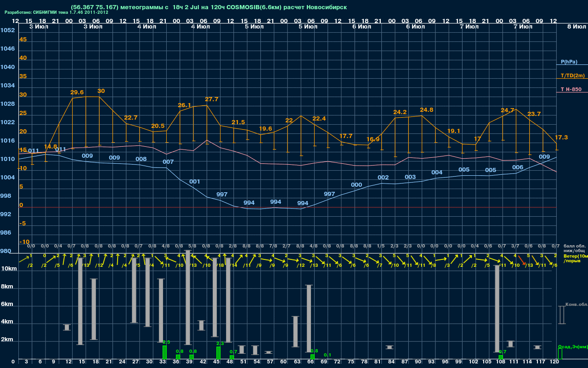
Task: Click the 24.8 temperature label
Action: pyautogui.click(x=427, y=110)
